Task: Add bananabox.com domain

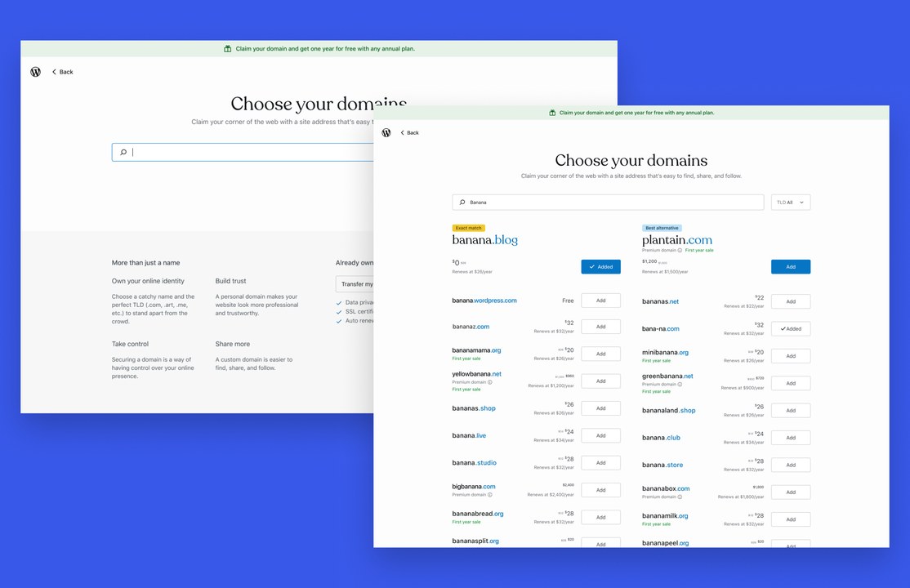Action: coord(791,492)
